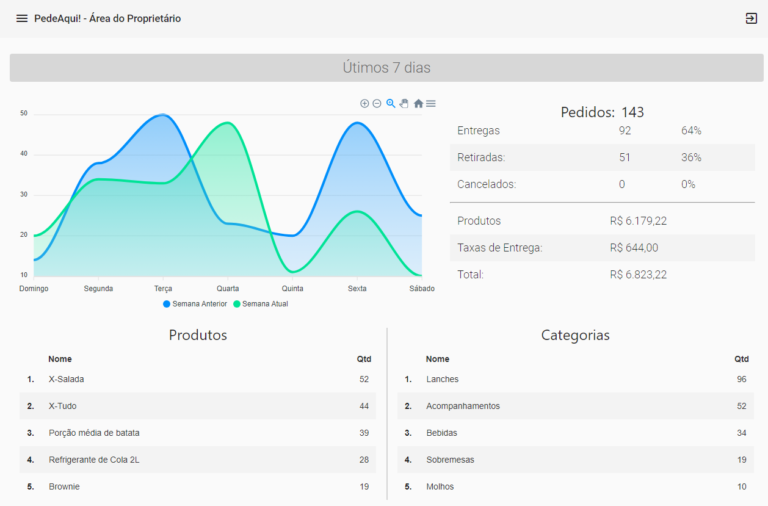
Task: Click the chart zoom in icon
Action: point(364,104)
